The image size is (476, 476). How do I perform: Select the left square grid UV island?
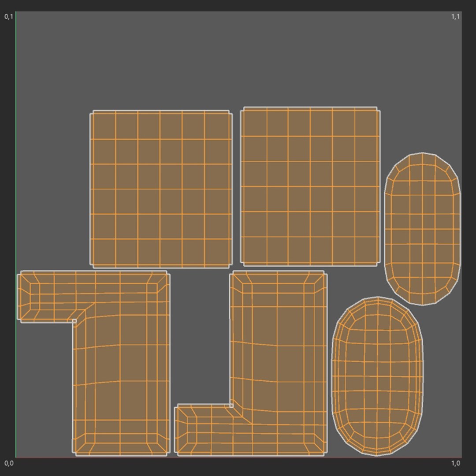click(161, 189)
